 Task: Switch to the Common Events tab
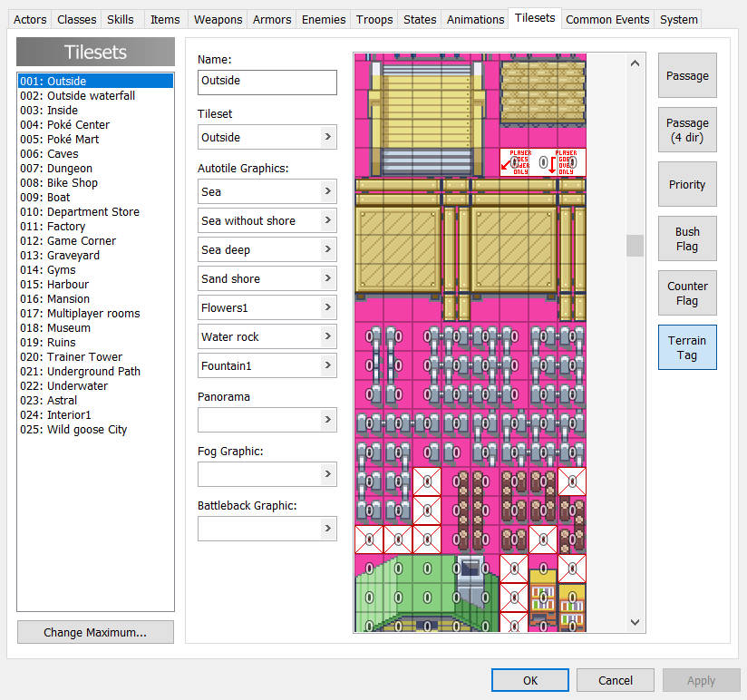tap(607, 20)
